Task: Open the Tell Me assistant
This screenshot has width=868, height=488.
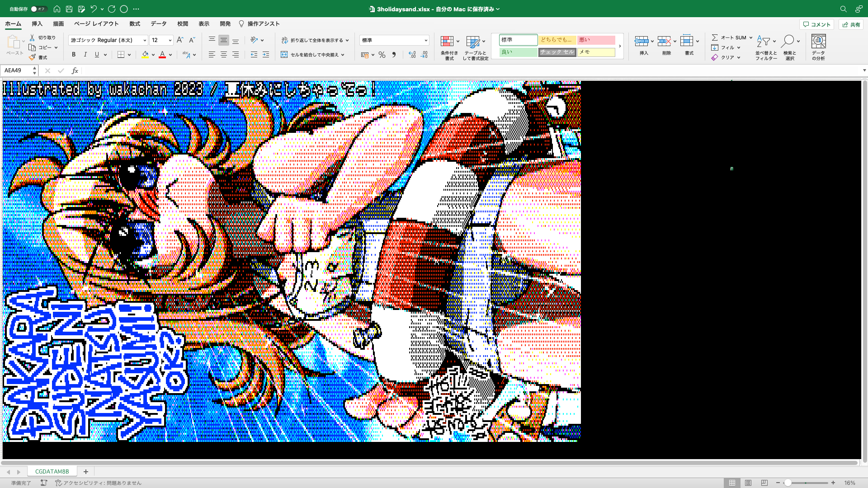Action: click(x=259, y=24)
